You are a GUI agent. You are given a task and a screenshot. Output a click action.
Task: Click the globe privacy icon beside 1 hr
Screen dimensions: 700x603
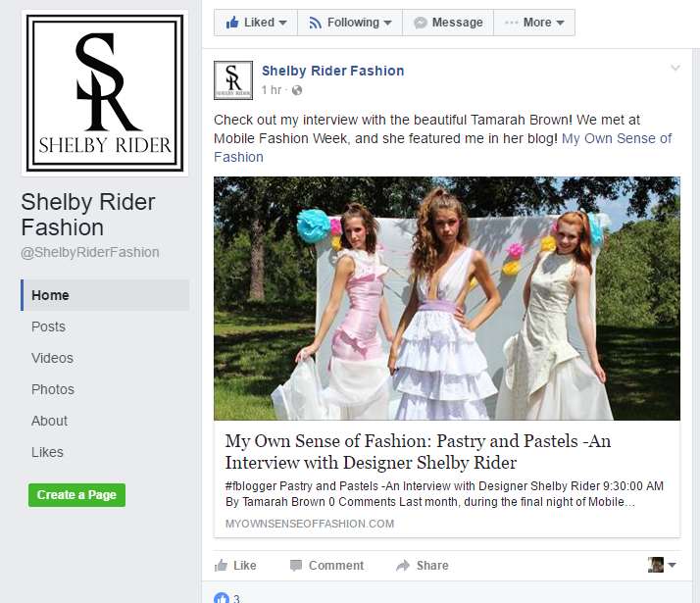297,90
